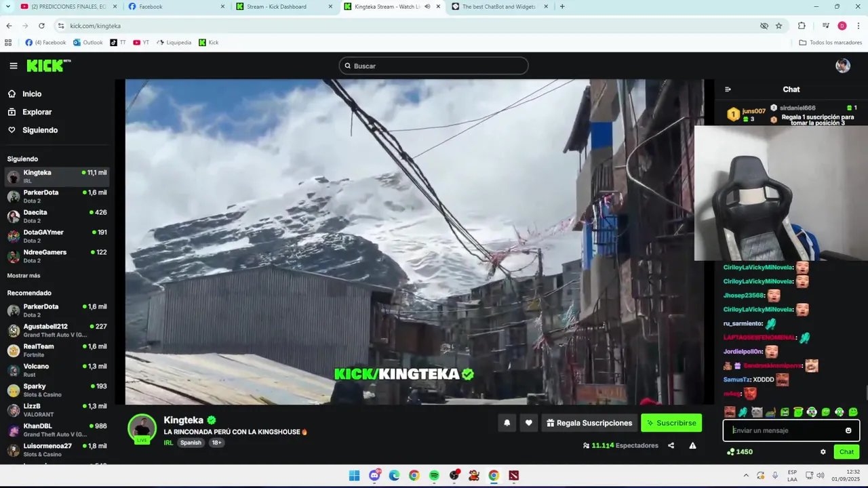Reload the Kick page
The image size is (868, 488).
coord(41,26)
